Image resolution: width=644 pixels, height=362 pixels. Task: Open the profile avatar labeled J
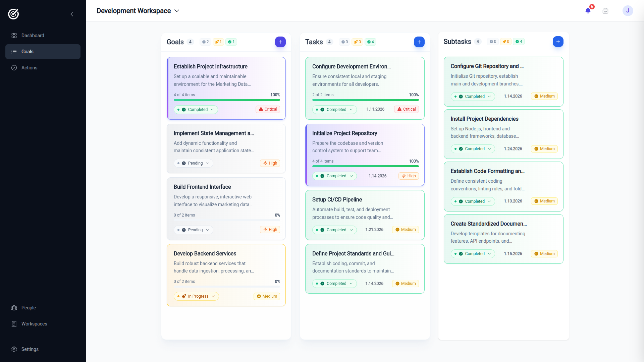click(628, 10)
